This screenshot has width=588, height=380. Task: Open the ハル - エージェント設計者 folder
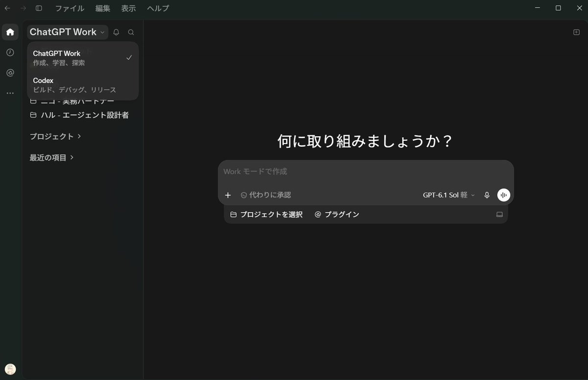79,115
